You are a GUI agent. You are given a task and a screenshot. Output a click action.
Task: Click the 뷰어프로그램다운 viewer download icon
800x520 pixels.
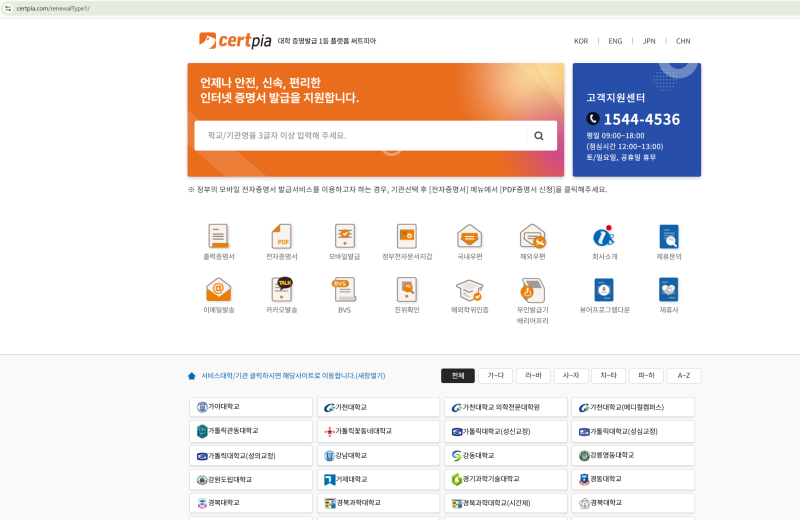point(605,289)
